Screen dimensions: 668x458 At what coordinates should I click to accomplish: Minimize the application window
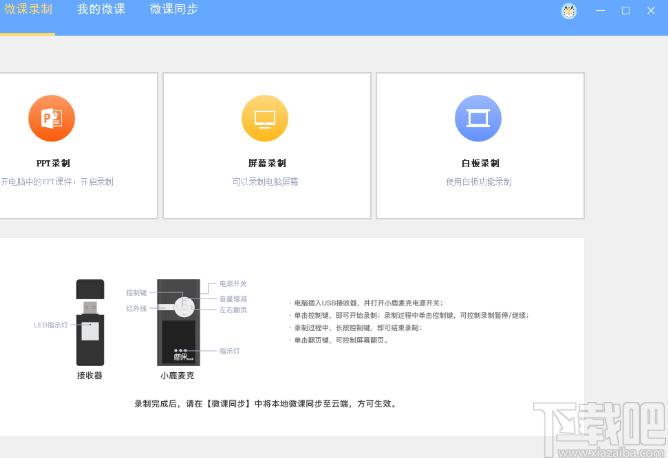click(x=601, y=11)
